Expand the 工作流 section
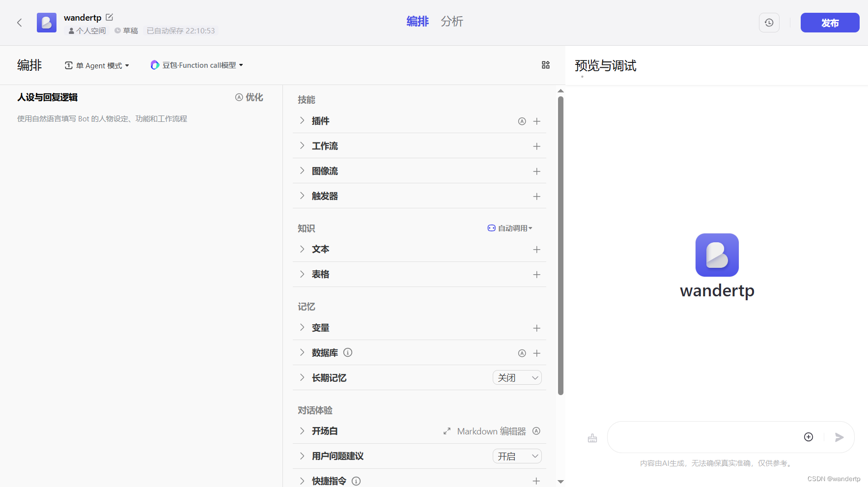 pyautogui.click(x=302, y=146)
